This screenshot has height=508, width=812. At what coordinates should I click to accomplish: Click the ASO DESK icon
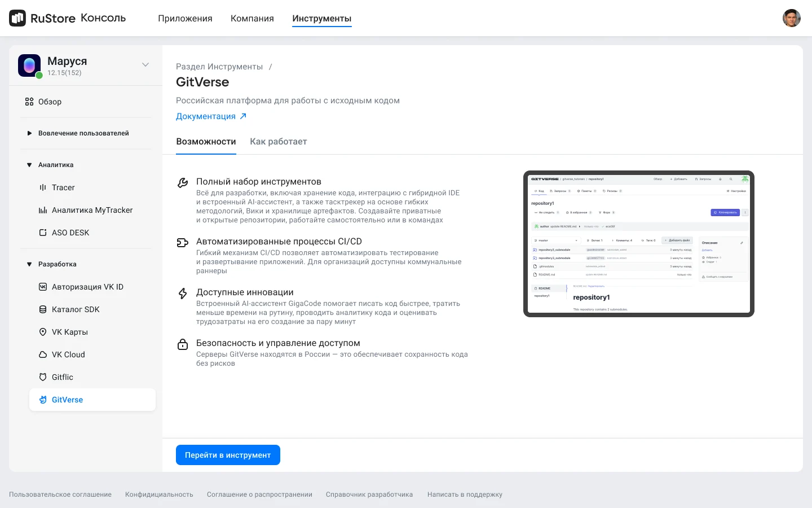click(x=43, y=233)
